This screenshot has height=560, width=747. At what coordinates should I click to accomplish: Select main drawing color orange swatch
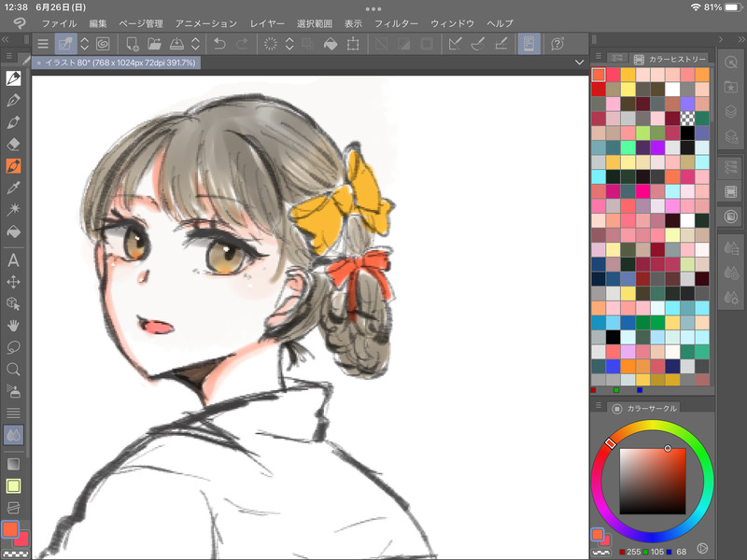point(10,529)
